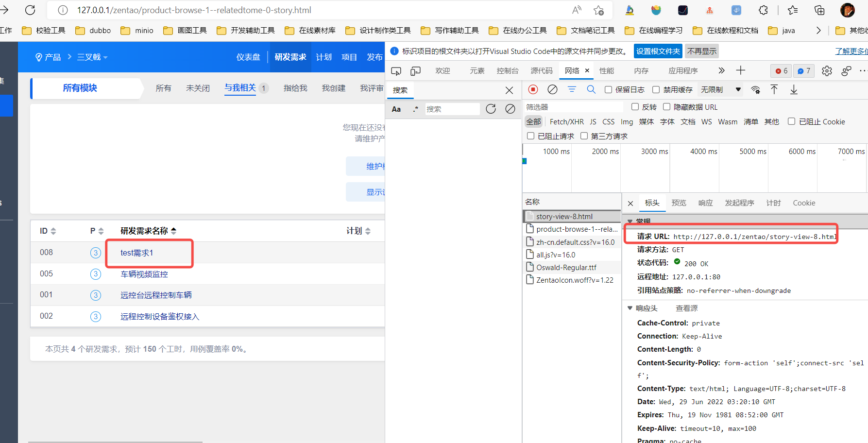The height and width of the screenshot is (443, 868).
Task: Click the record network log button
Action: click(x=533, y=89)
